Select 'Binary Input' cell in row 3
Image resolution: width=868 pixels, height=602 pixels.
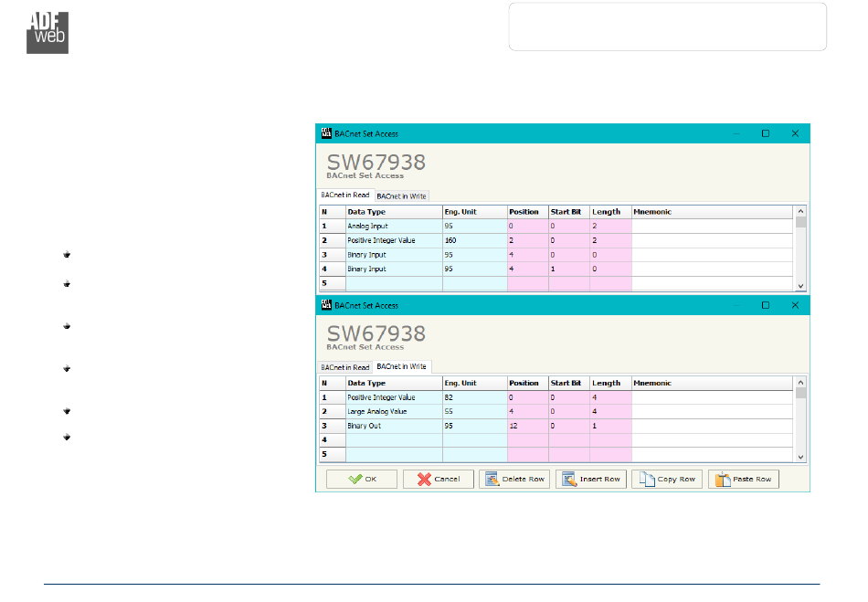point(394,255)
